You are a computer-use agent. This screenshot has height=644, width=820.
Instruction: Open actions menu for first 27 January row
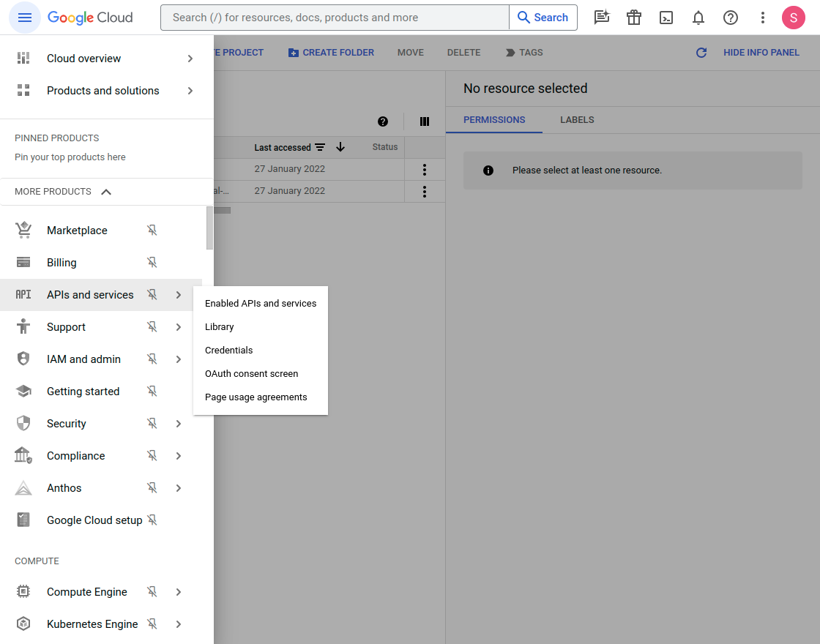point(425,169)
